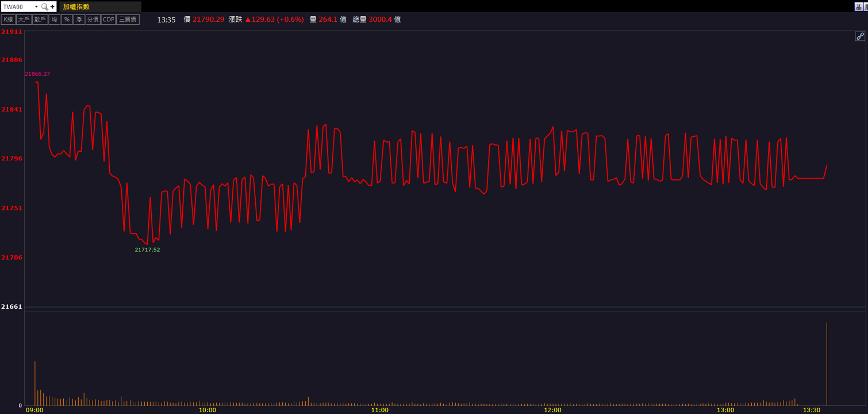Open the TWA00 symbol dropdown arrow
This screenshot has height=414, width=868.
pyautogui.click(x=36, y=7)
